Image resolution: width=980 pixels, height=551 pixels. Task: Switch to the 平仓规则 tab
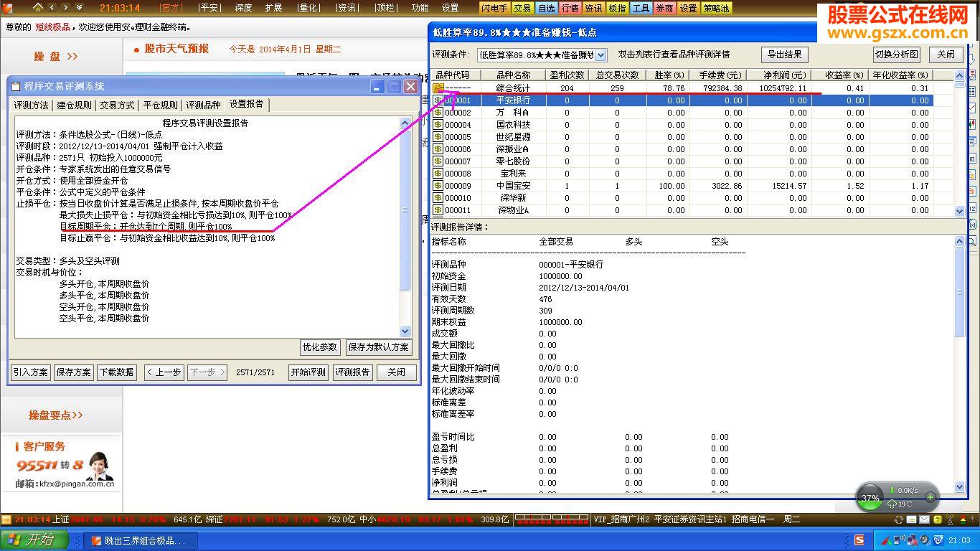[161, 105]
